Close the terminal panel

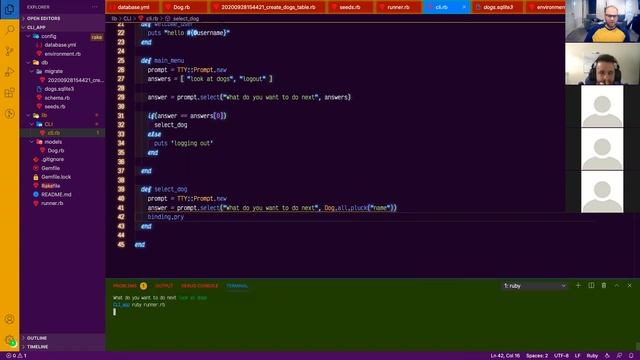(629, 286)
